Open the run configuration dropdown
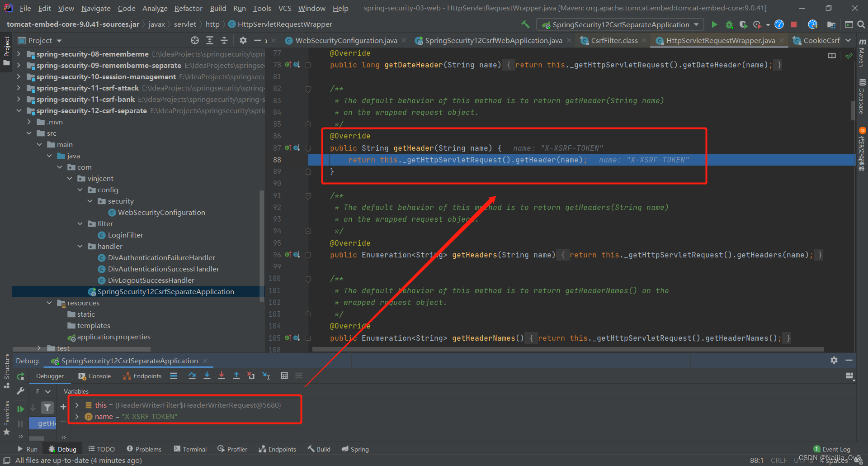 click(x=620, y=24)
